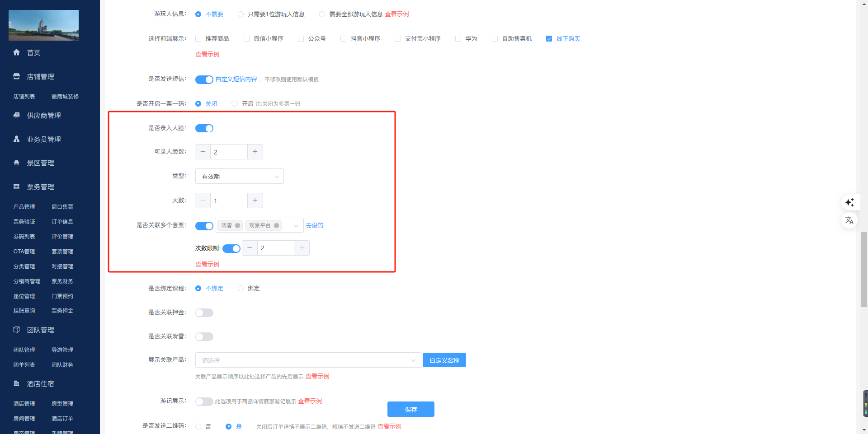Go to 订单信息 in the sidebar

click(62, 222)
